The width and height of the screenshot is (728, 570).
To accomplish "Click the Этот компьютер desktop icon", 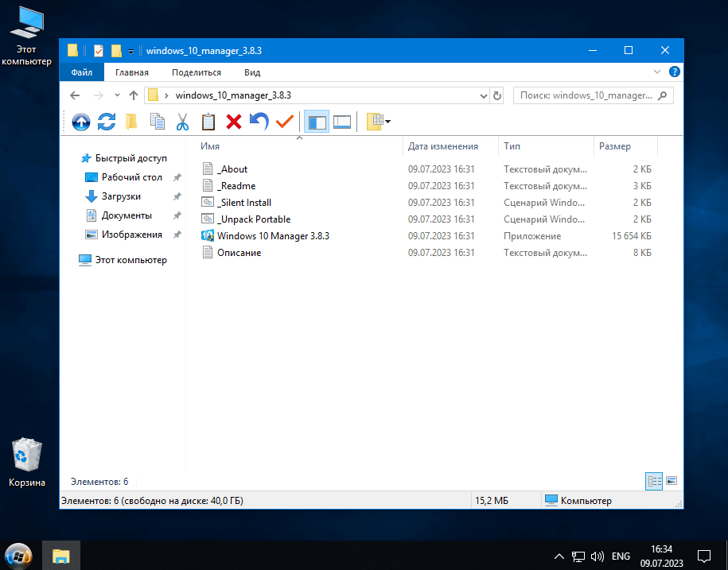I will pyautogui.click(x=26, y=37).
